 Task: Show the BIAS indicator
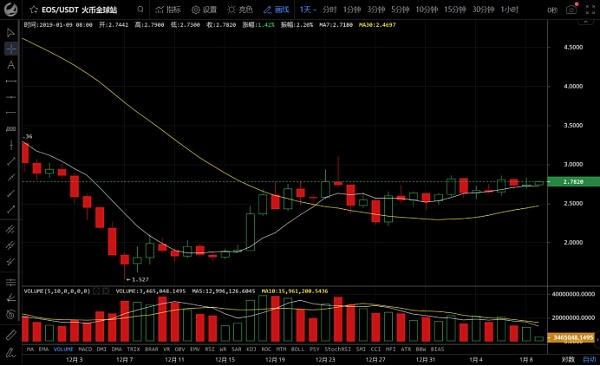pyautogui.click(x=437, y=349)
